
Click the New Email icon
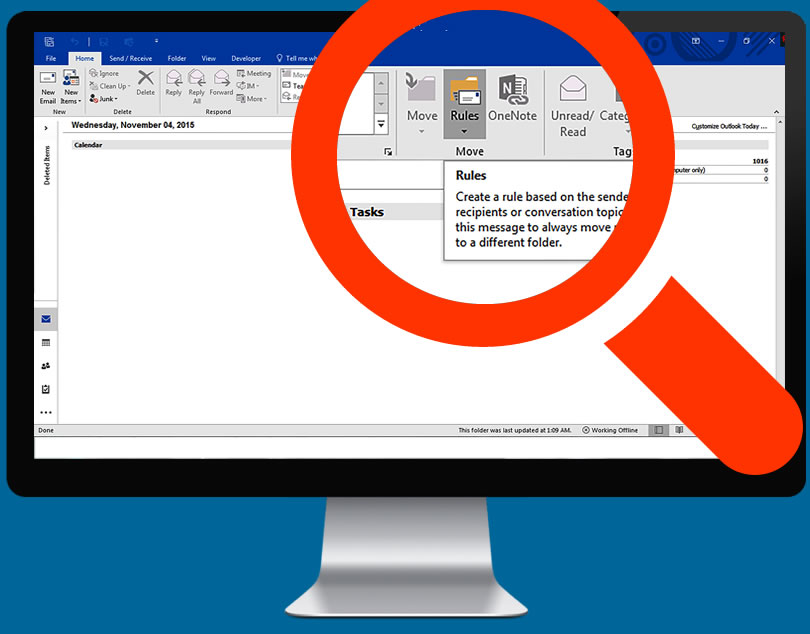47,79
